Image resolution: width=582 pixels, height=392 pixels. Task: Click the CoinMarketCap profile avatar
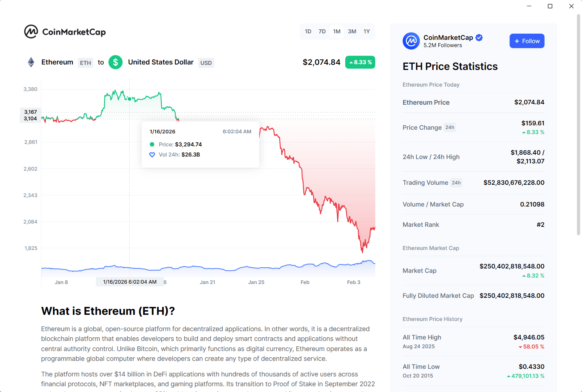point(411,41)
